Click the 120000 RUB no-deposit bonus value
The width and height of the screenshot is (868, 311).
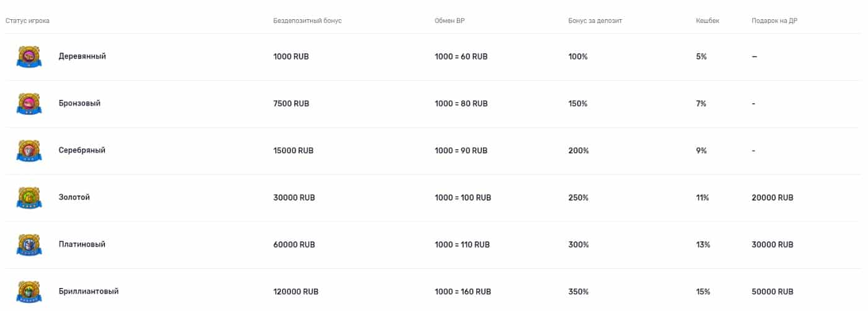pos(296,291)
